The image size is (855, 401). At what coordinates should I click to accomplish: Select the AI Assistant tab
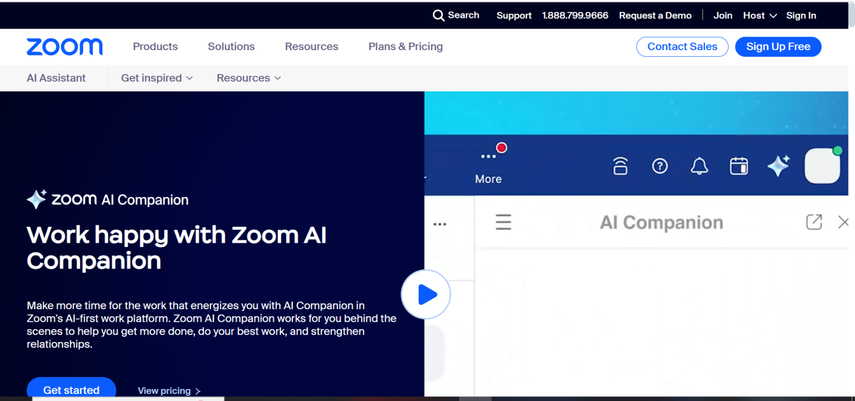pos(56,78)
